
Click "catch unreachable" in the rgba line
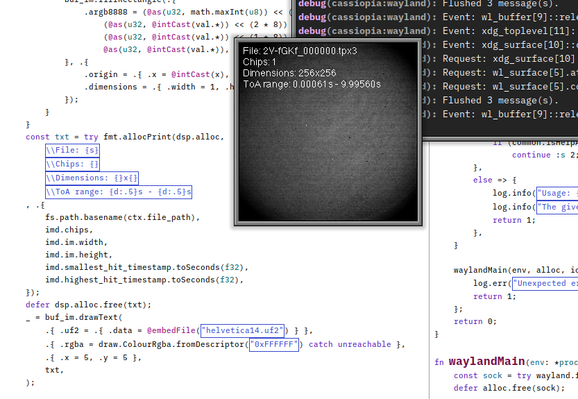(x=350, y=344)
